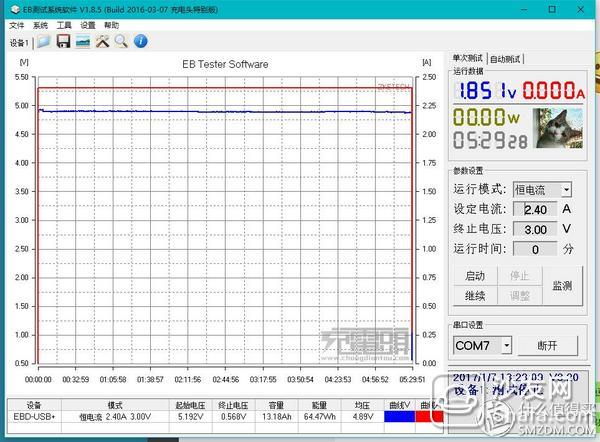Click the 设定电流 field showing 2.40
600x442 pixels.
[535, 210]
